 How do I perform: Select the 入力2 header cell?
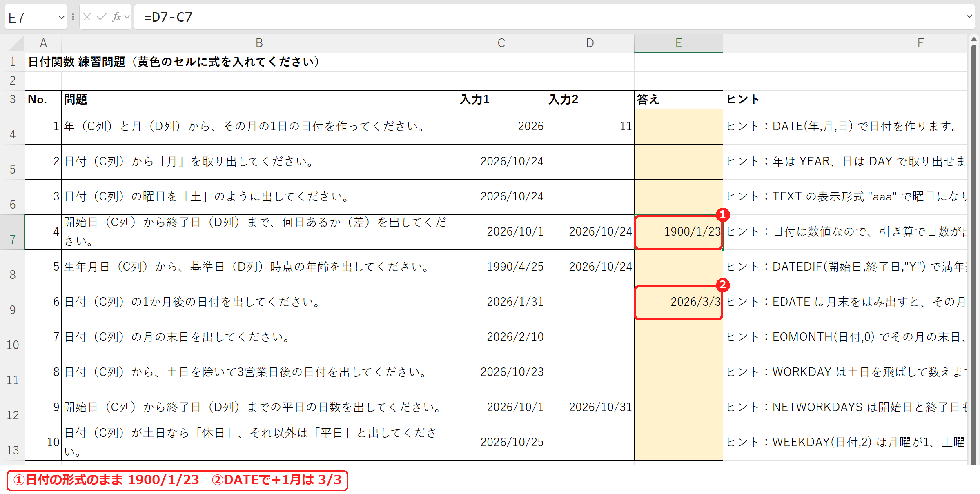[590, 100]
